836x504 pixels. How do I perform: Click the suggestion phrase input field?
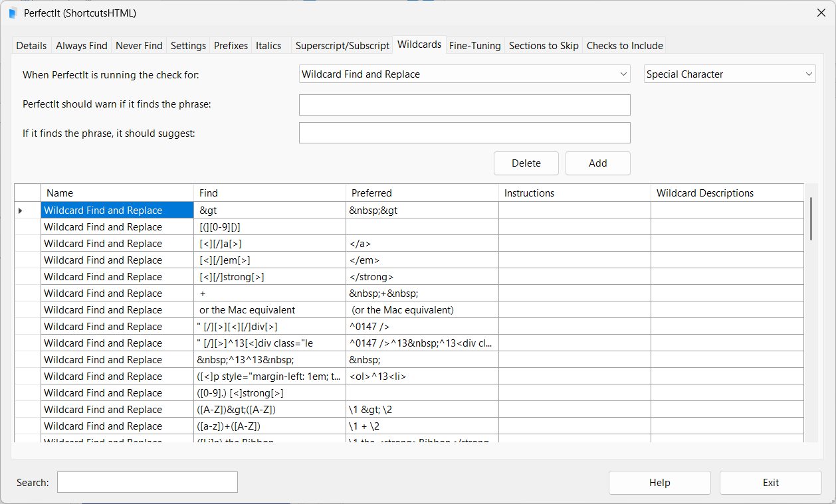click(465, 133)
